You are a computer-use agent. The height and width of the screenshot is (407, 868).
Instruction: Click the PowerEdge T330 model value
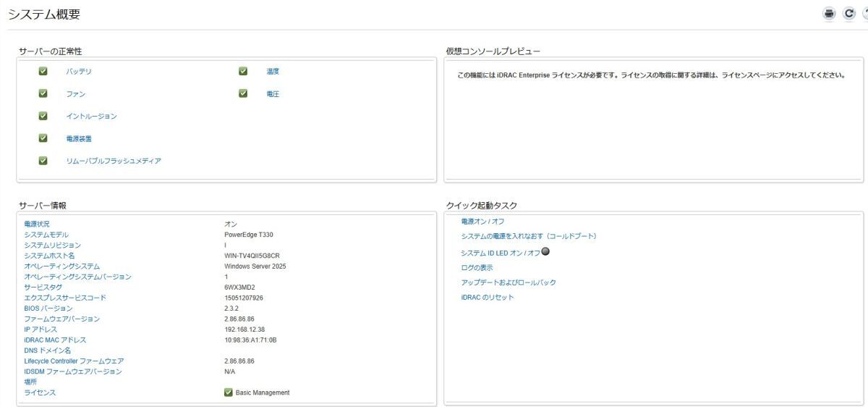tap(249, 235)
